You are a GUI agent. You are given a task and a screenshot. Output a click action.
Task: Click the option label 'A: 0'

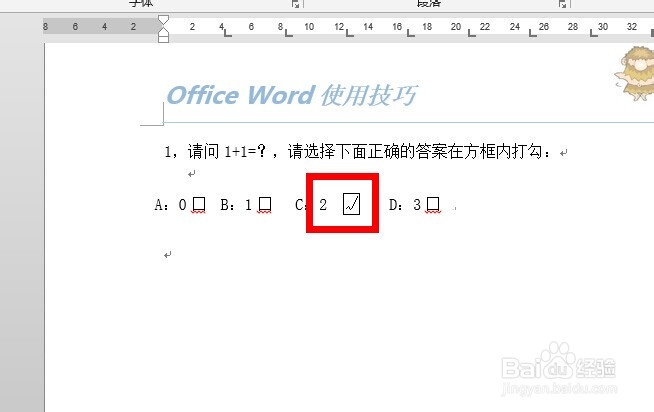pos(170,205)
